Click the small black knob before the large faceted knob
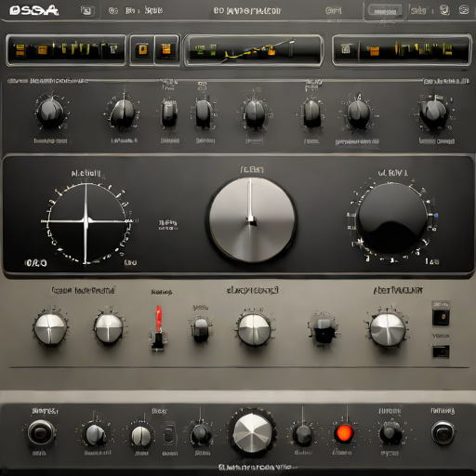This screenshot has width=476, height=476. (202, 434)
